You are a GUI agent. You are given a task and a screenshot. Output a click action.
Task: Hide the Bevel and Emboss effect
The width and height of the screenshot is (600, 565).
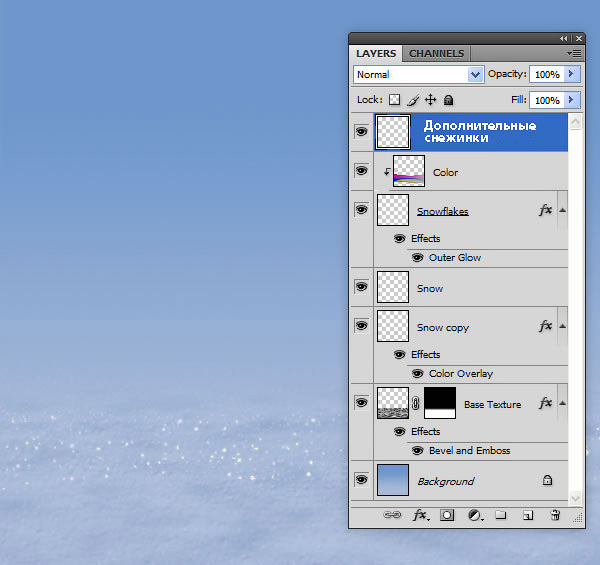tap(417, 451)
